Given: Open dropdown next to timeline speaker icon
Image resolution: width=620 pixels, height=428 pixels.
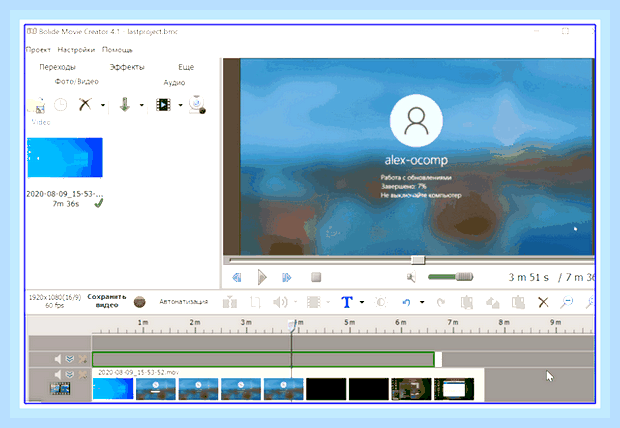Looking at the screenshot, I should [295, 302].
